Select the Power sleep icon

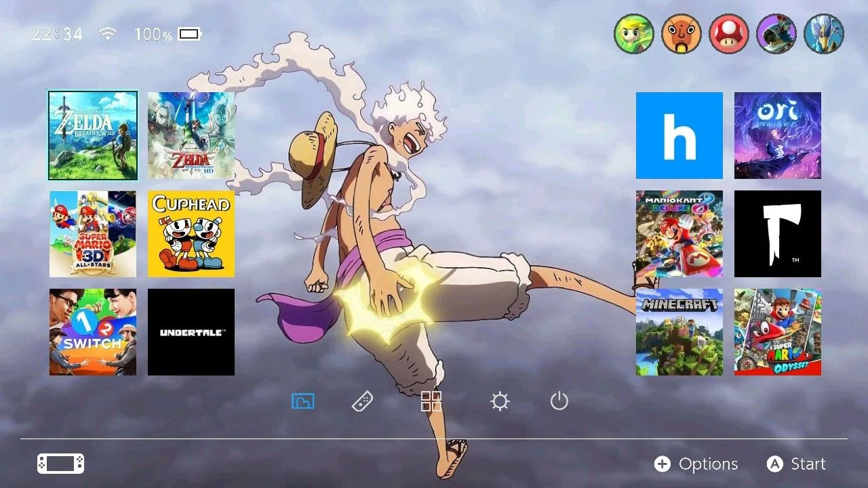point(559,401)
